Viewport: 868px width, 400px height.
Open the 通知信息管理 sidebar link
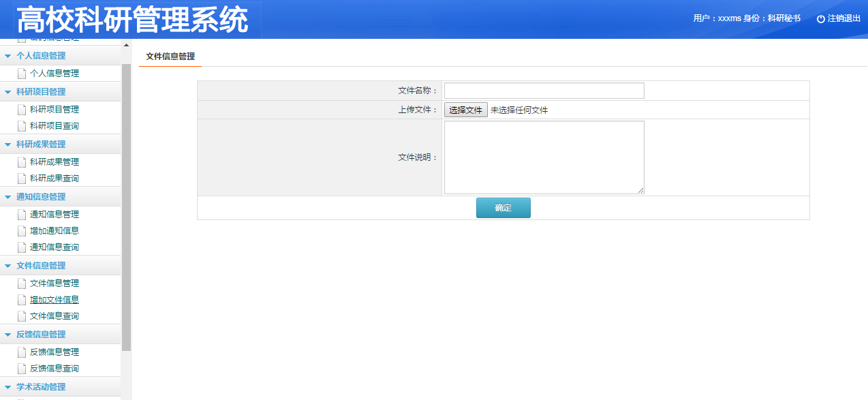[x=55, y=215]
